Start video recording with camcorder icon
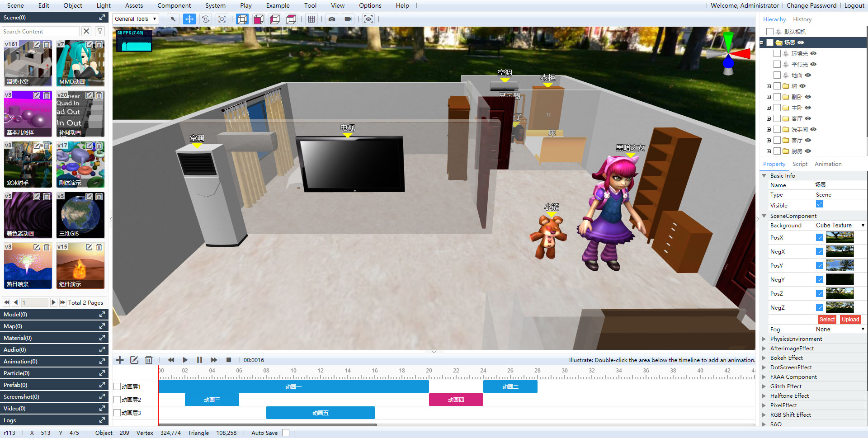The height and width of the screenshot is (438, 868). point(348,19)
